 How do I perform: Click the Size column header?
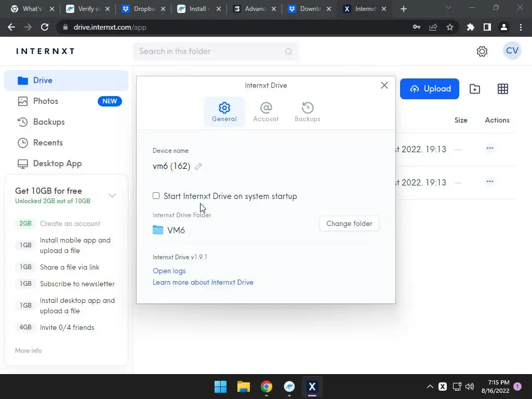tap(461, 120)
